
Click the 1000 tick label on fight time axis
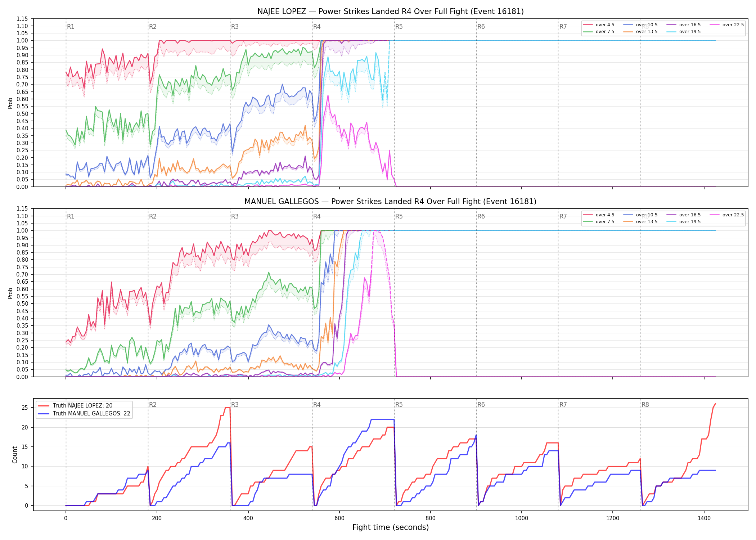pos(522,518)
